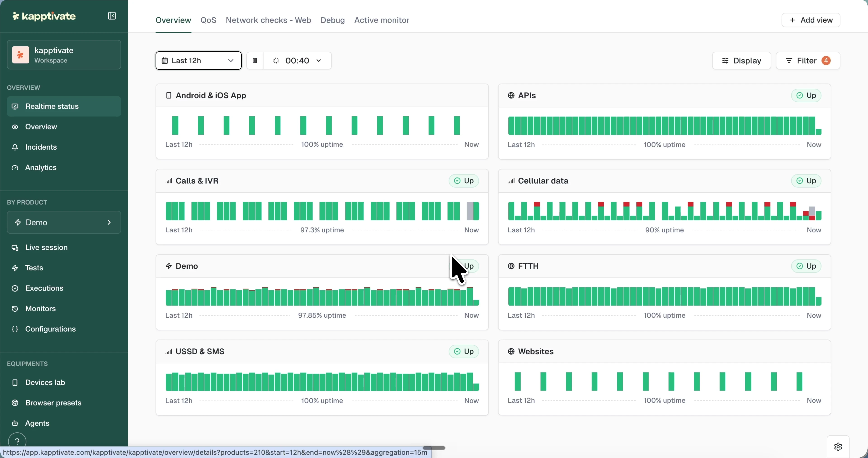The image size is (868, 458).
Task: Switch to the Debug tab
Action: [x=333, y=20]
